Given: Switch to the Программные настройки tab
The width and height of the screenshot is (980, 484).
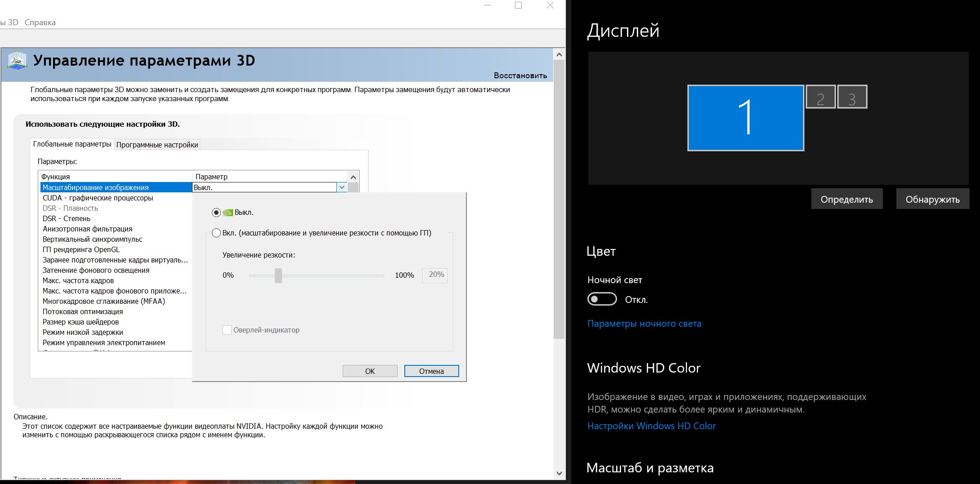Looking at the screenshot, I should (157, 145).
